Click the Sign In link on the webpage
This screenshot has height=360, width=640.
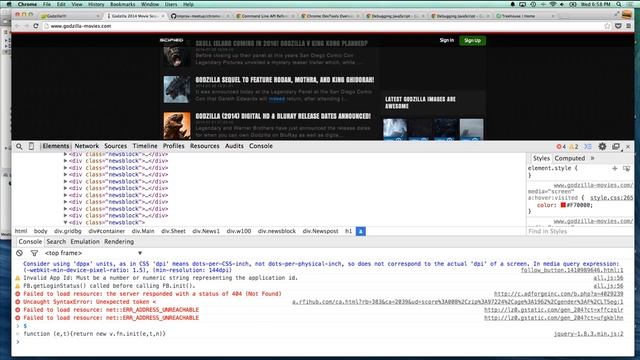[447, 40]
